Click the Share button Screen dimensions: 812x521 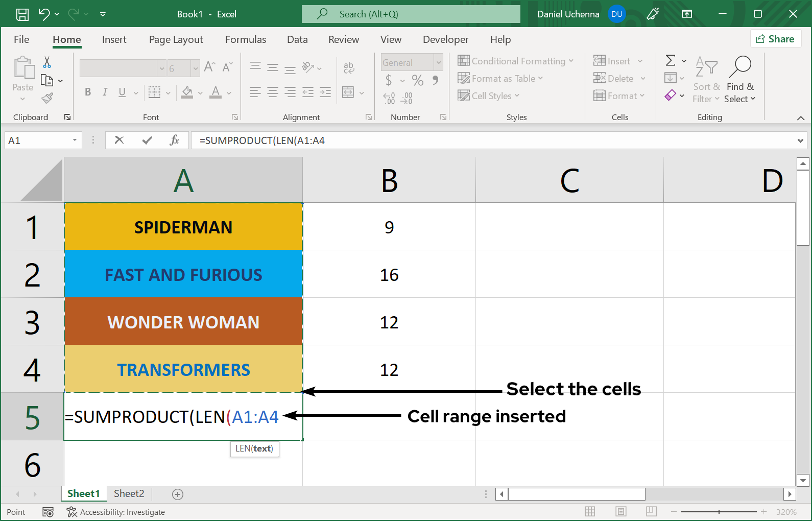point(775,39)
